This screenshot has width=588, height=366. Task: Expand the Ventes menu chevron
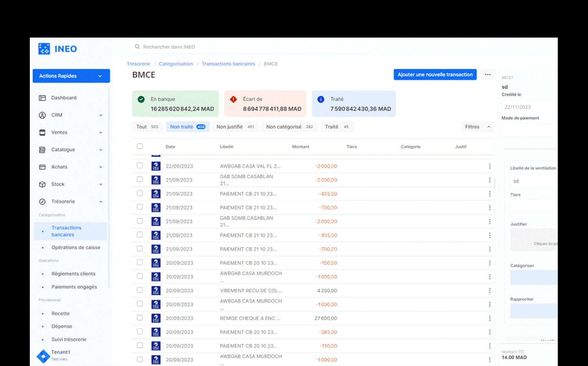tap(100, 133)
